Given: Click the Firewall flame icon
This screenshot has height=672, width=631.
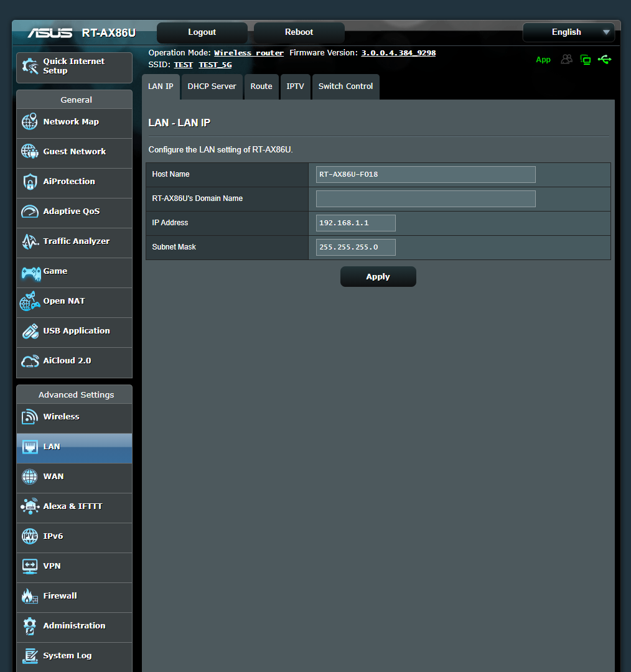Looking at the screenshot, I should tap(30, 596).
